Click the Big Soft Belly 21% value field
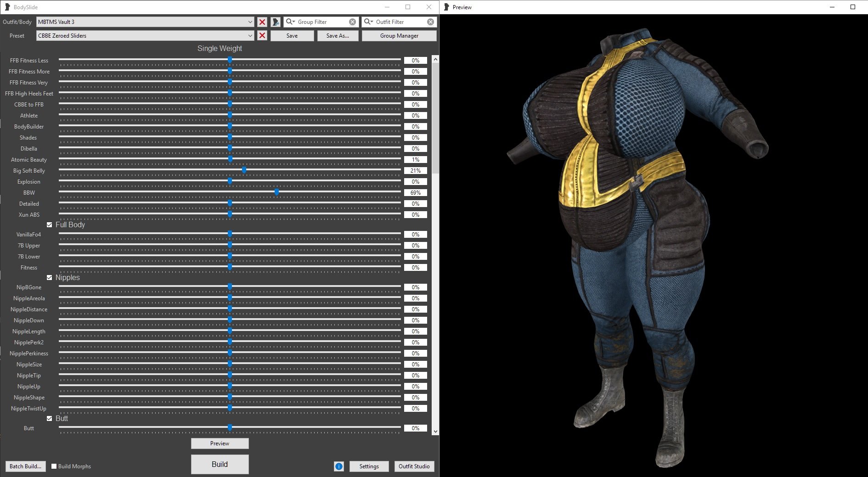This screenshot has width=868, height=477. tap(416, 171)
